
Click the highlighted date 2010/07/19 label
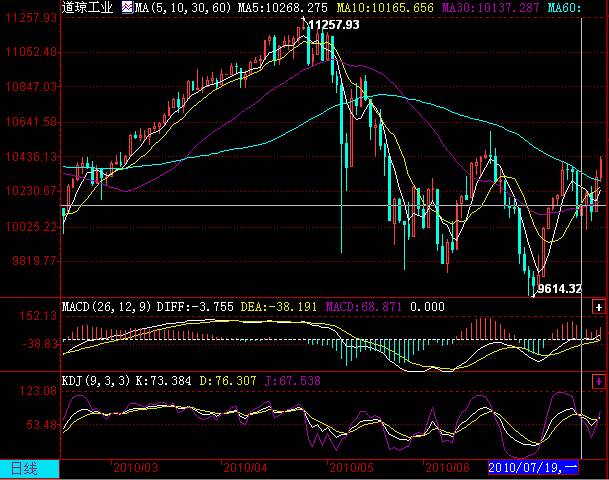(x=533, y=468)
